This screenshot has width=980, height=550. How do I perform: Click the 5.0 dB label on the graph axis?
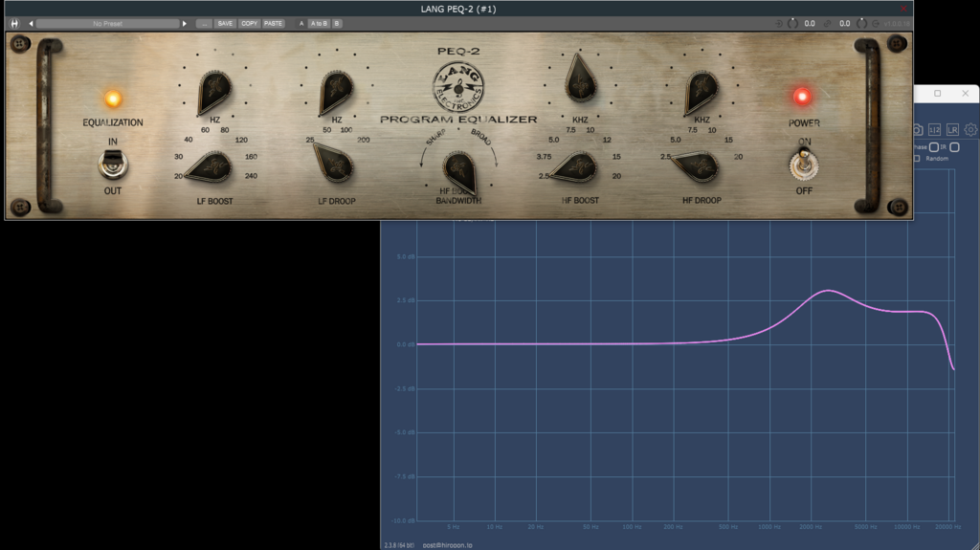point(406,257)
